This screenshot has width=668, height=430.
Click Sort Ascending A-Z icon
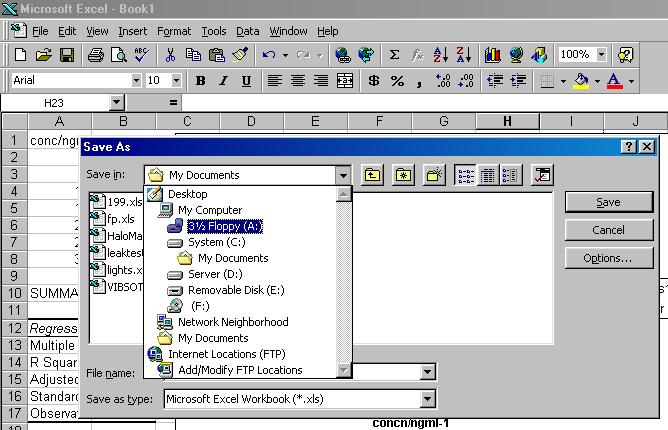[x=441, y=55]
